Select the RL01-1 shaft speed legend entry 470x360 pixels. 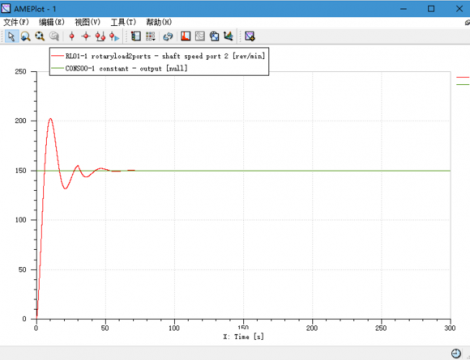point(158,56)
